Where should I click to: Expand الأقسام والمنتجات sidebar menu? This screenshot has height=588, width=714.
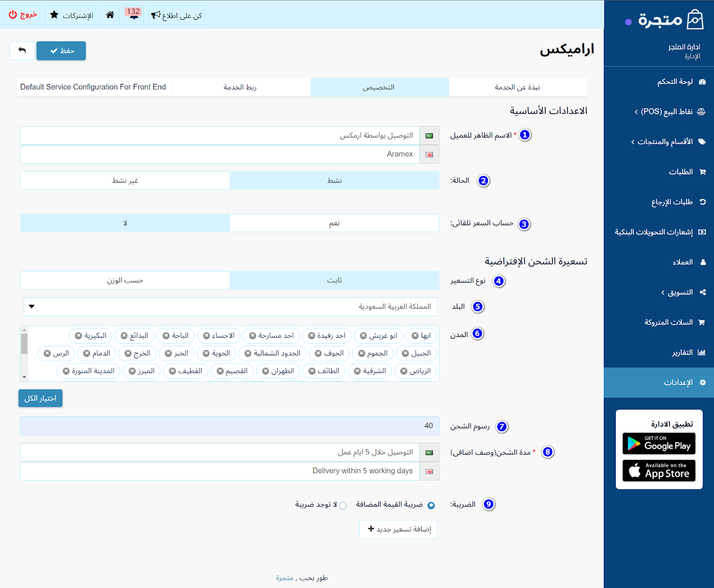[659, 142]
